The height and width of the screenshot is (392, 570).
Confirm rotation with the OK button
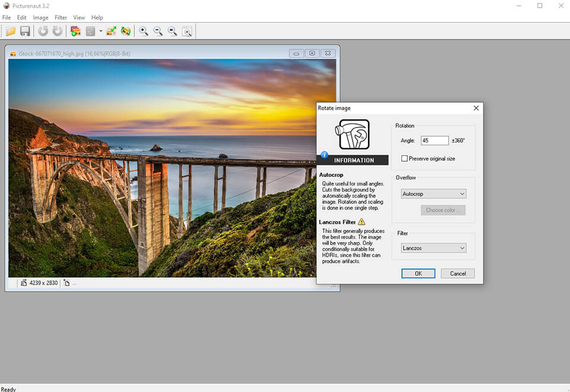pos(418,273)
